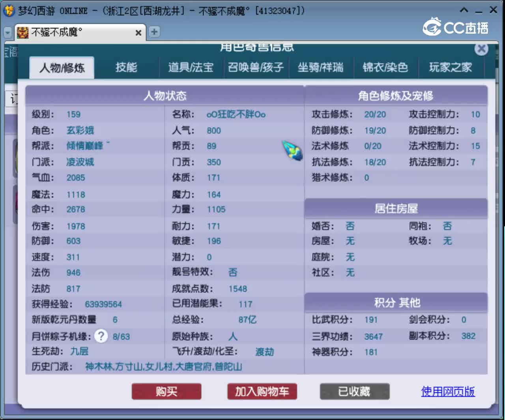Click the 生死劫 value 九层

tap(79, 351)
